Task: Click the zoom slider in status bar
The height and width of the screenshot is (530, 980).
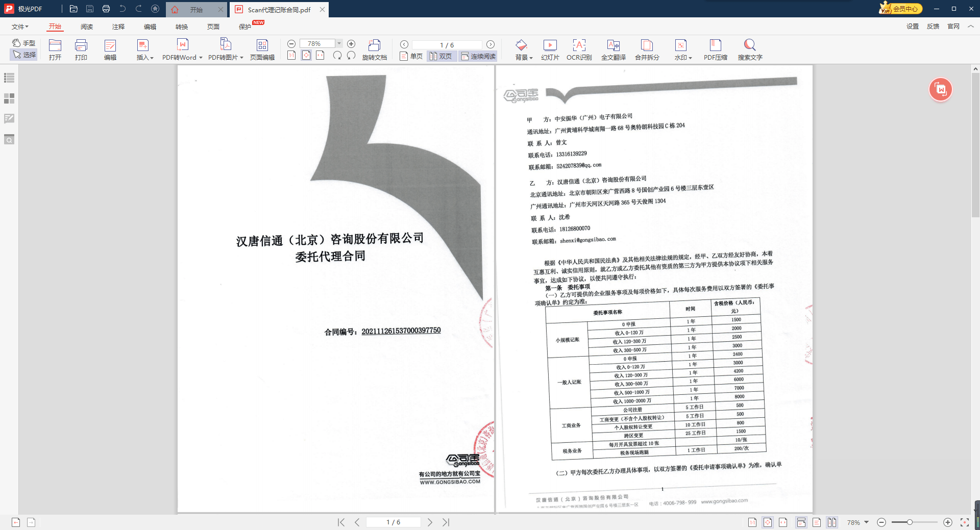Action: pos(910,522)
